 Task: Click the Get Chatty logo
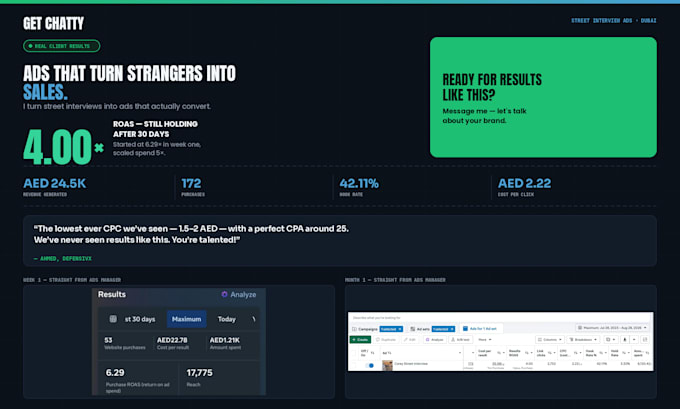click(53, 23)
